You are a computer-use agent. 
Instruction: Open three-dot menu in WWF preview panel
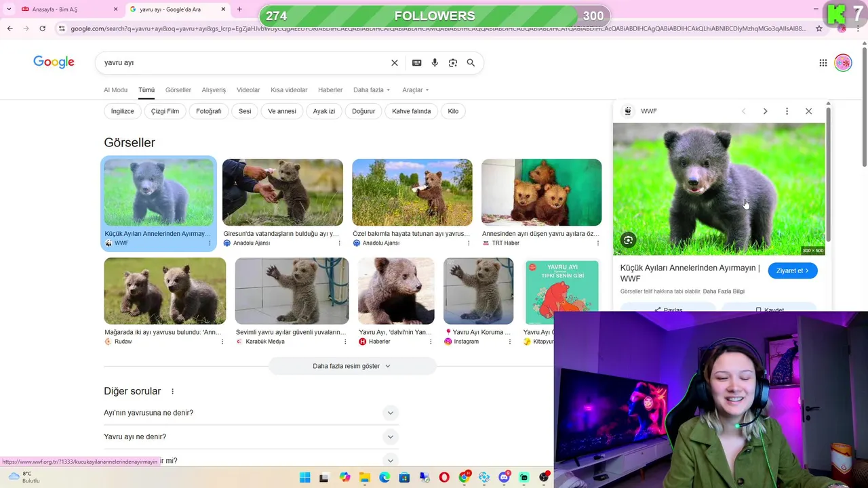coord(787,111)
